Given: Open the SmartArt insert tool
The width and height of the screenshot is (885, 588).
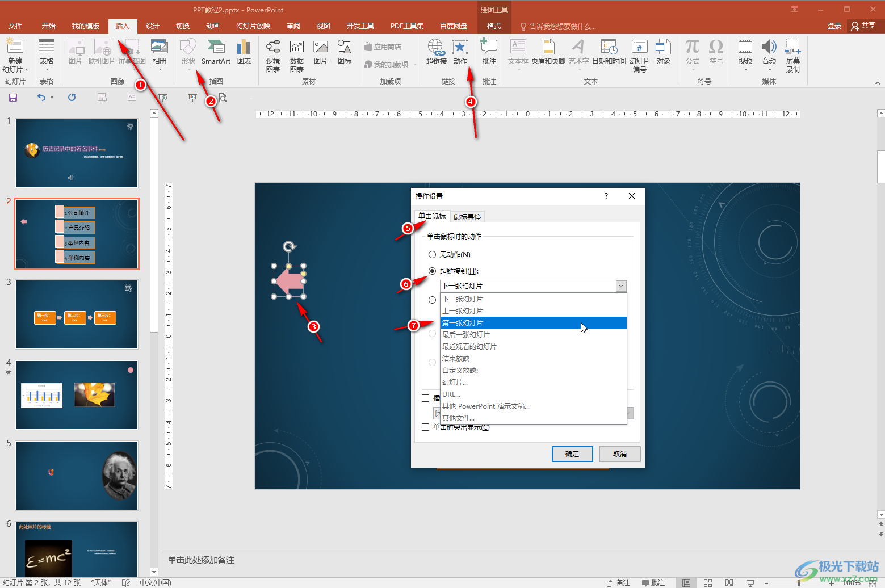Looking at the screenshot, I should tap(216, 52).
